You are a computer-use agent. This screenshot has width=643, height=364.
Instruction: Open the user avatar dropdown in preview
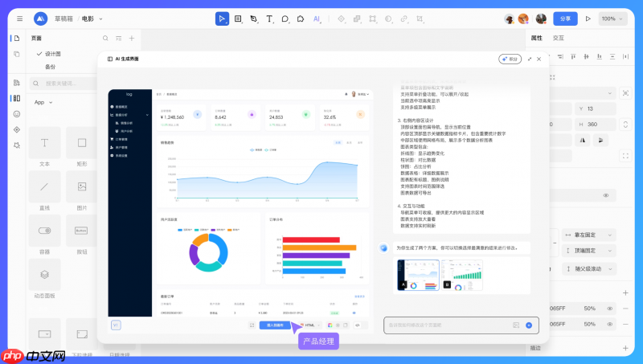360,94
